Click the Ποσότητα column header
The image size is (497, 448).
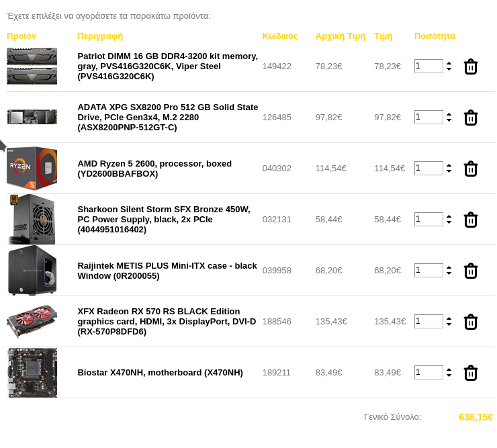435,36
